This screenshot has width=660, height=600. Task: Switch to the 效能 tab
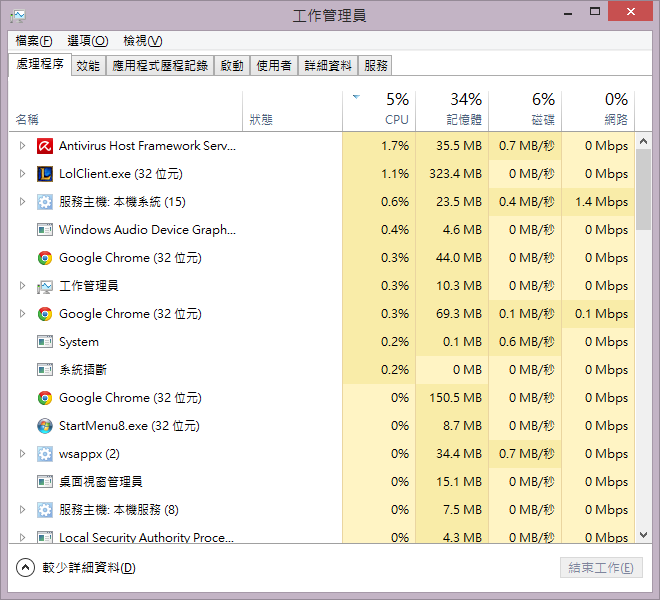(88, 66)
